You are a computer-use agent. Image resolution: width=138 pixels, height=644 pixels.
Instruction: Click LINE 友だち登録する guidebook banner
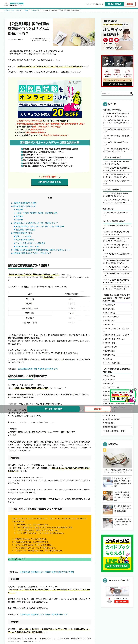pyautogui.click(x=117, y=553)
